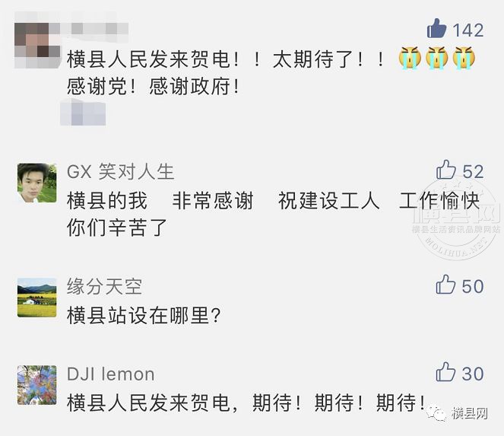This screenshot has height=436, width=504.
Task: Open username GX 笑对人生
Action: click(121, 171)
